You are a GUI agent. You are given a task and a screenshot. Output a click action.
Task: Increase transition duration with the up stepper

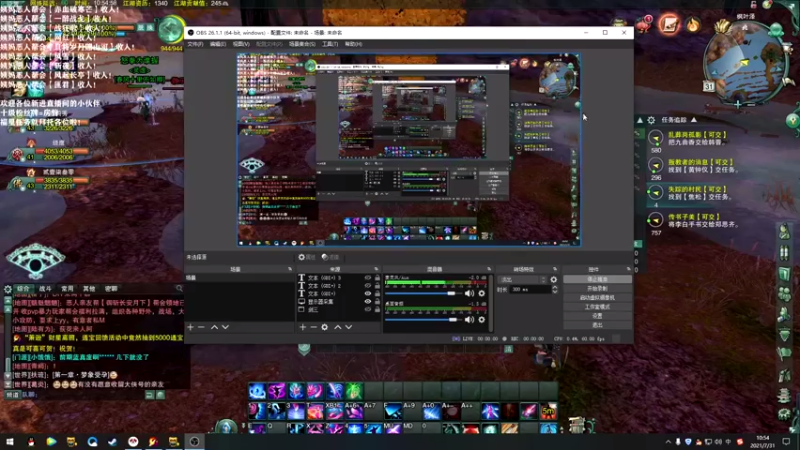(x=555, y=287)
